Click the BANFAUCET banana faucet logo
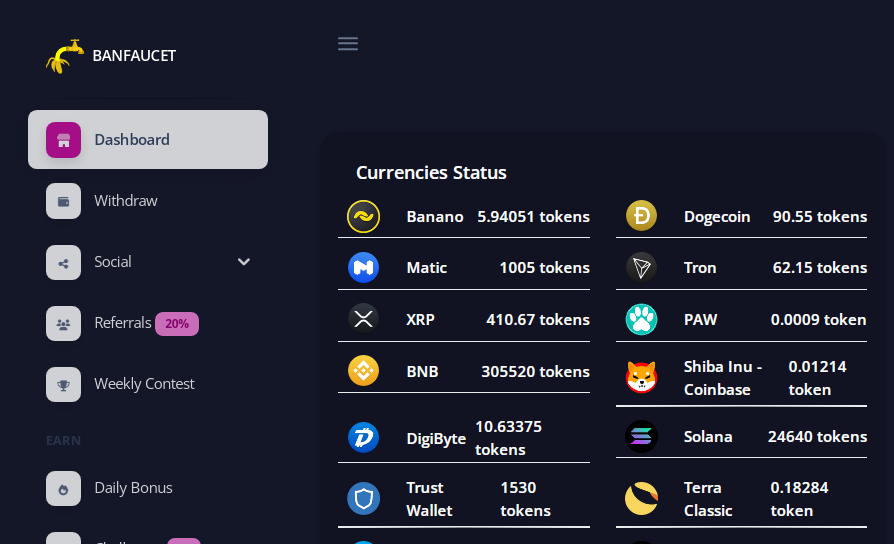 pyautogui.click(x=64, y=56)
